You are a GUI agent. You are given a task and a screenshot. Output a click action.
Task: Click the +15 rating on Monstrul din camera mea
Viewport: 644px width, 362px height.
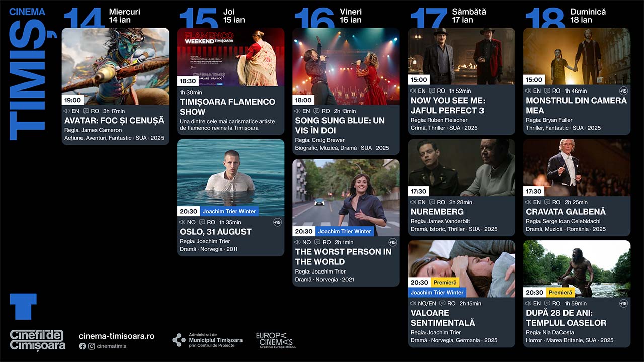[x=623, y=91]
